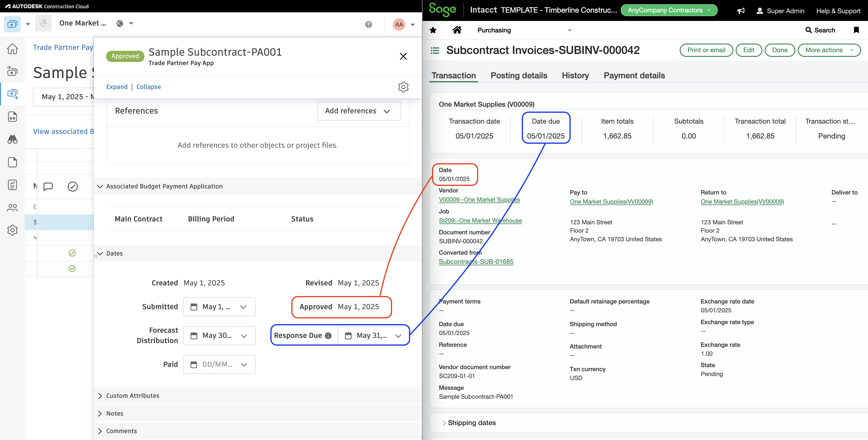Collapse the Associated Budget Payment Application section

100,186
